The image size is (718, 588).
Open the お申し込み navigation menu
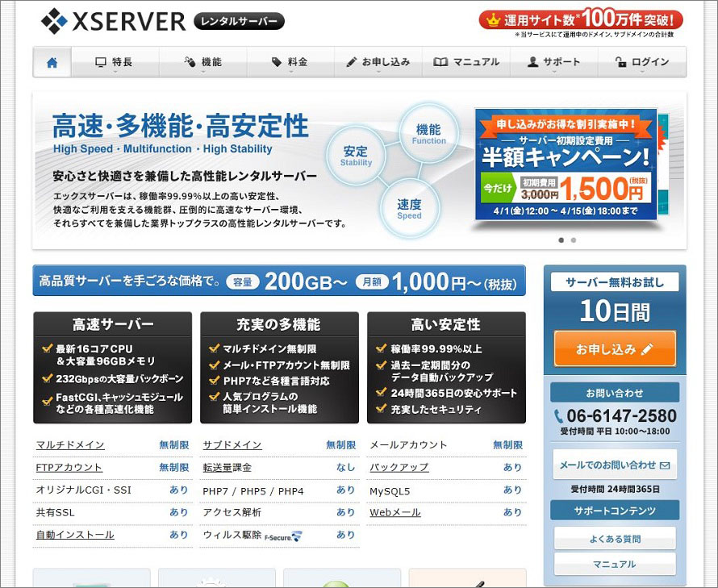(x=378, y=62)
